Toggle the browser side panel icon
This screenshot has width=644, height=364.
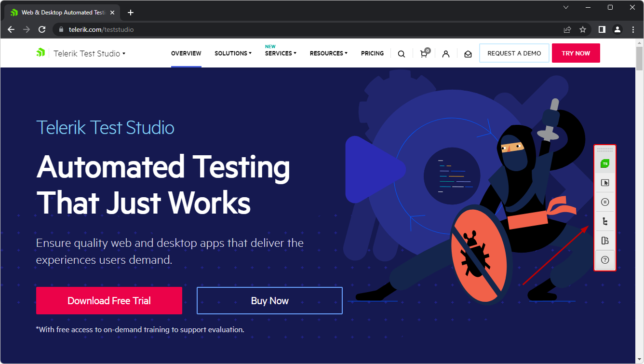(602, 29)
